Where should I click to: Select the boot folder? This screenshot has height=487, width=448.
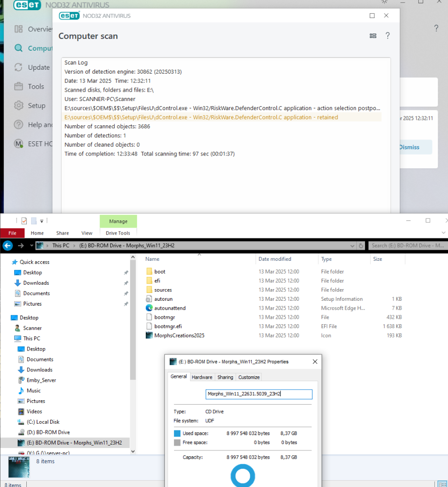[160, 272]
